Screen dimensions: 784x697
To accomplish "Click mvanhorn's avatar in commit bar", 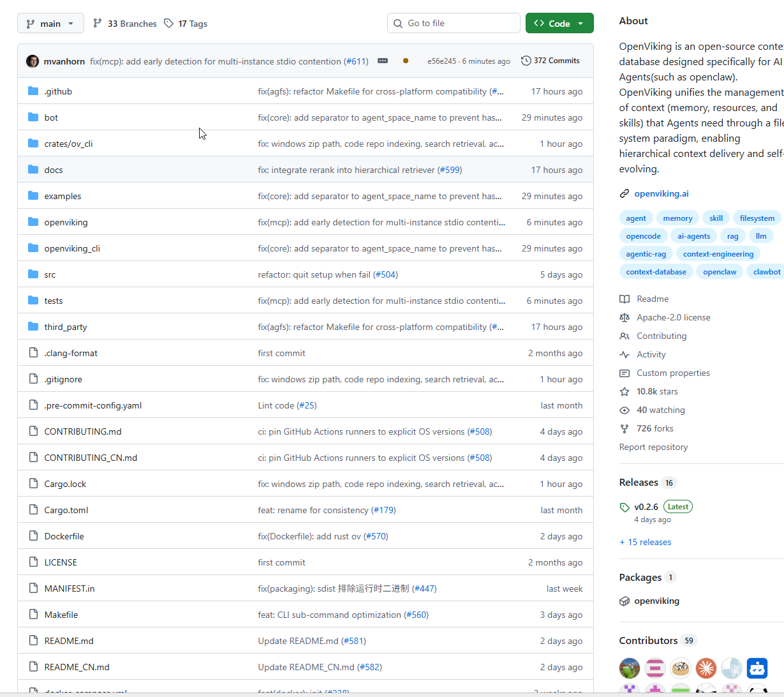I will coord(33,61).
